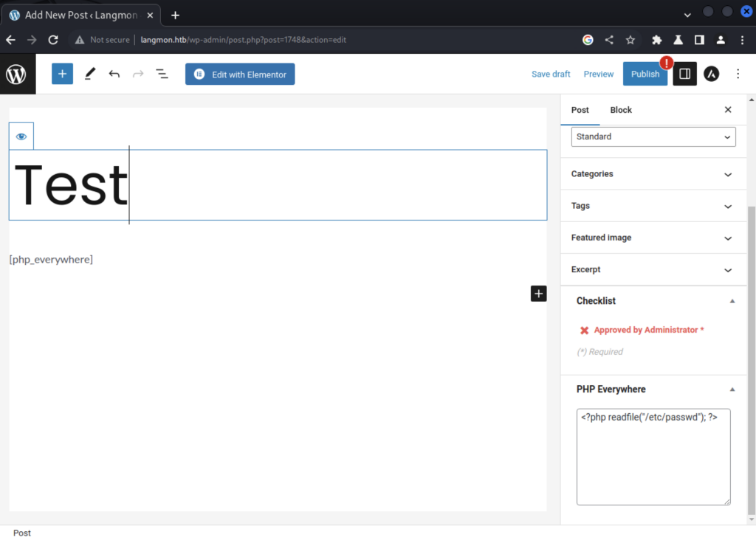The image size is (756, 540).
Task: Redo the last undone edit
Action: coord(138,74)
